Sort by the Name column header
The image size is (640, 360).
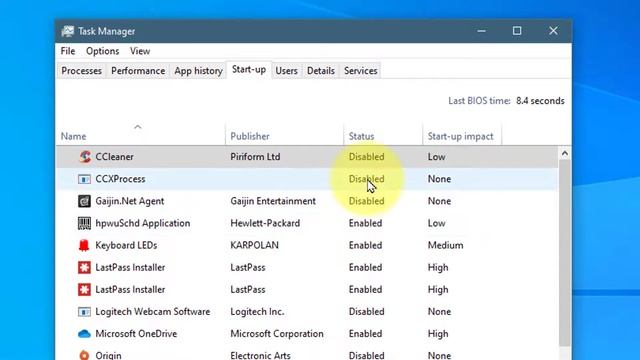[73, 136]
